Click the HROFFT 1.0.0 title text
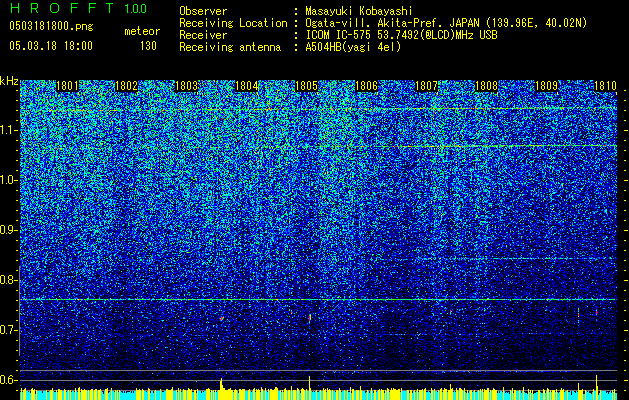Image resolution: width=629 pixels, height=400 pixels. click(78, 8)
